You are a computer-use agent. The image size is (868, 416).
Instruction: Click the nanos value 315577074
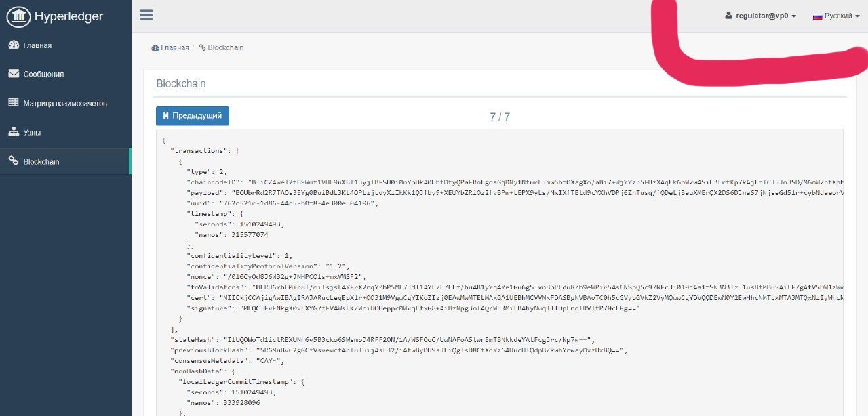pos(249,235)
